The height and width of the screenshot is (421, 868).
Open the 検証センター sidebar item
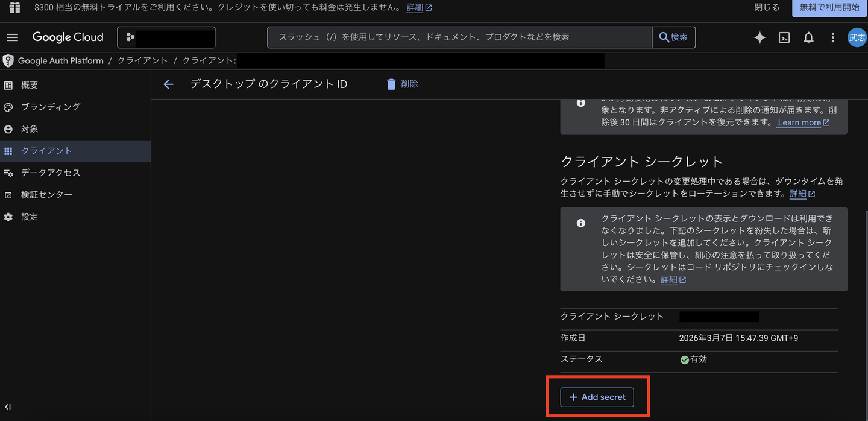[75, 195]
